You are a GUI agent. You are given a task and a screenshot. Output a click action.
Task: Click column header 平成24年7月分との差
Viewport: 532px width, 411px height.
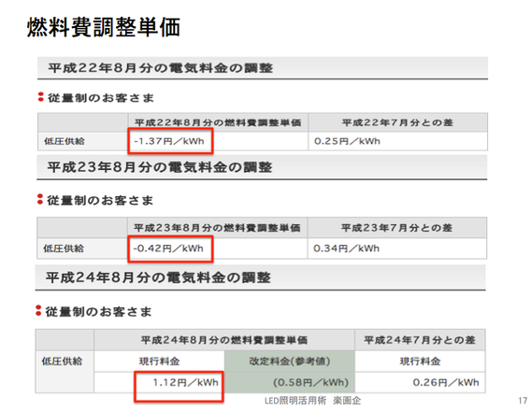(x=420, y=340)
